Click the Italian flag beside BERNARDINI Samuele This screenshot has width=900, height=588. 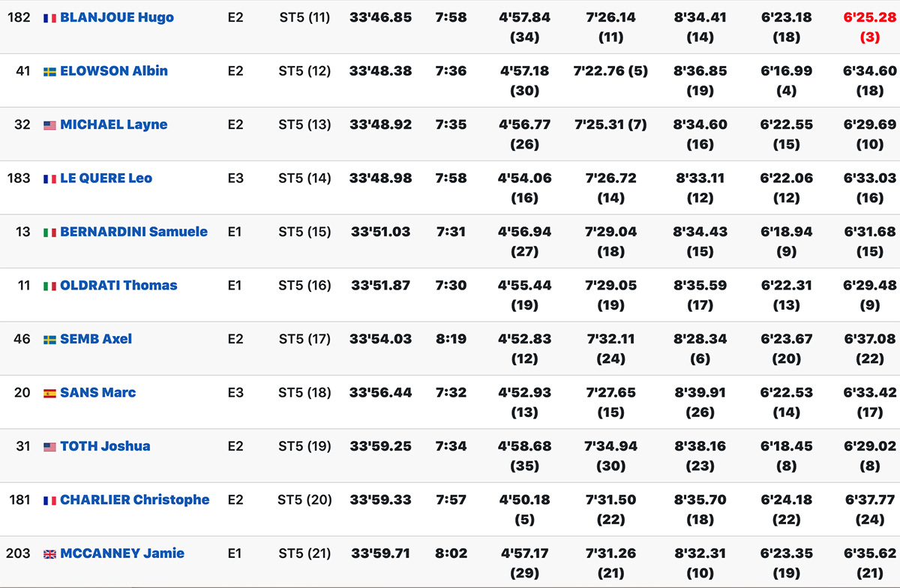49,232
